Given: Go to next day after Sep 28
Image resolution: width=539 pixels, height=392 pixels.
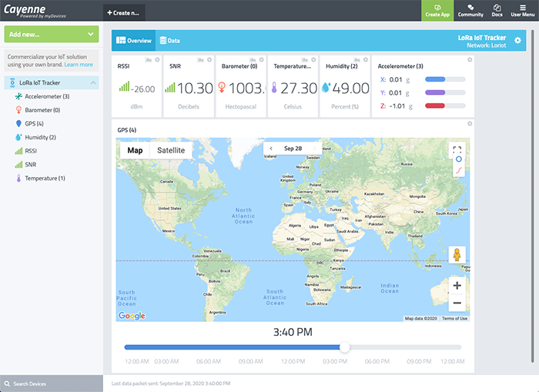Looking at the screenshot, I should 314,149.
